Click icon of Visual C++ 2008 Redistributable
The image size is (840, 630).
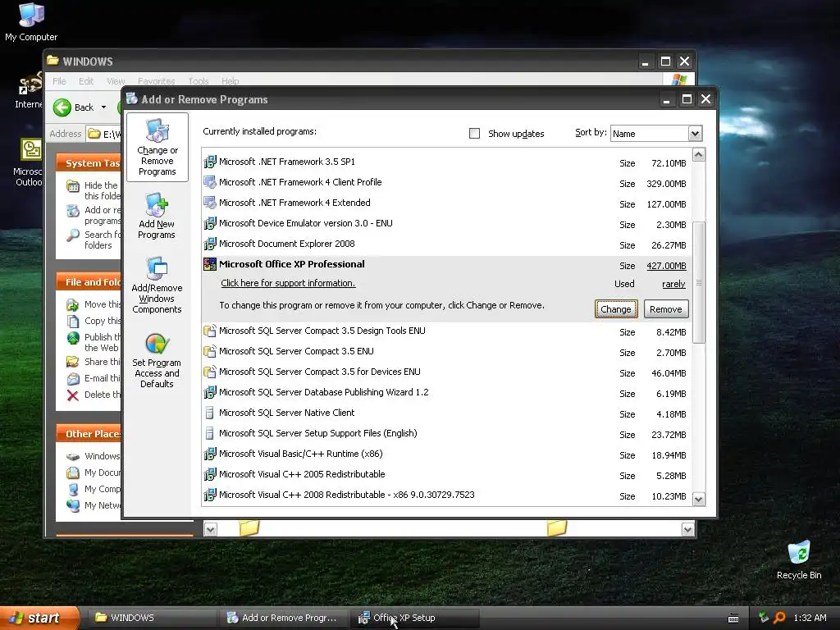[210, 495]
